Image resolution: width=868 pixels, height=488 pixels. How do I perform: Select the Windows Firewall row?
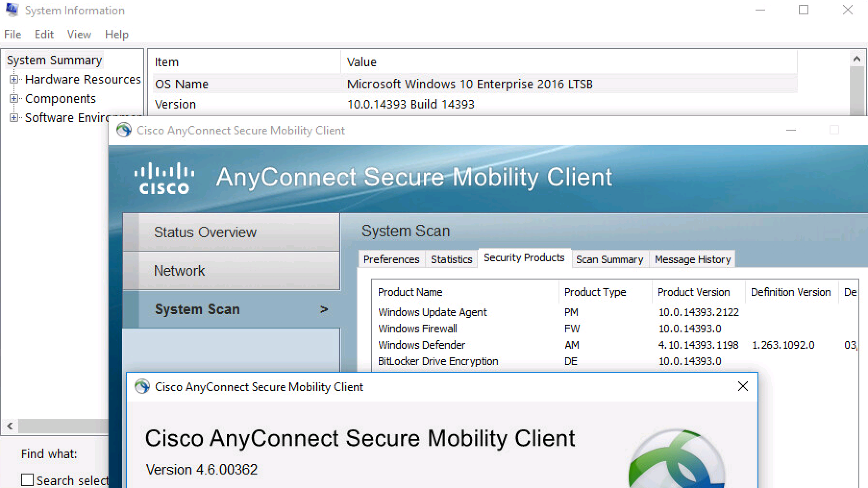[x=615, y=329]
